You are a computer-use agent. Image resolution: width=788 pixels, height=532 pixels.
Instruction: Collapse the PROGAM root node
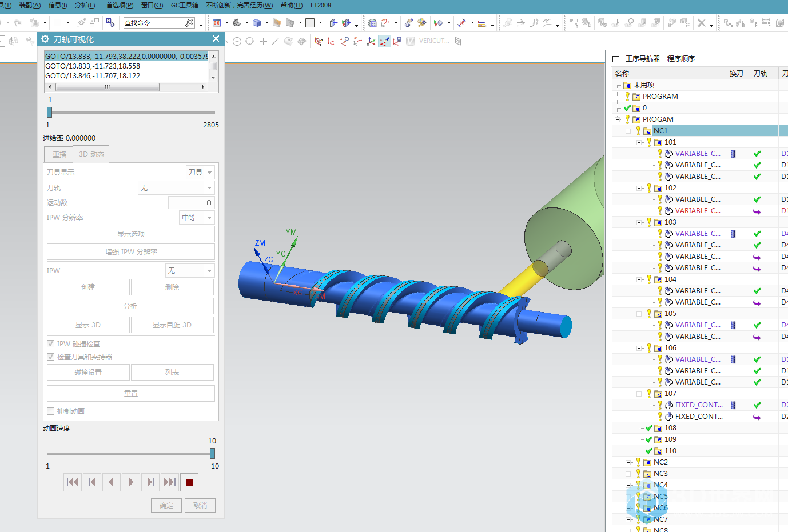coord(617,119)
